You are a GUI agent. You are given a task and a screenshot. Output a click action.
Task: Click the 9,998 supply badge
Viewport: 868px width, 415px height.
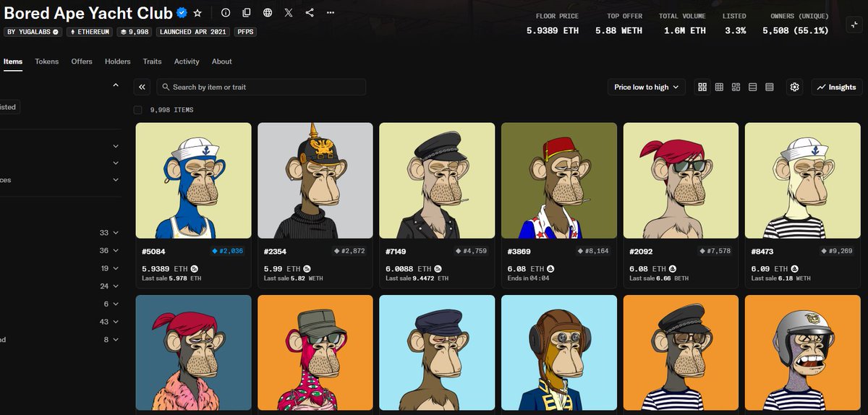click(135, 32)
